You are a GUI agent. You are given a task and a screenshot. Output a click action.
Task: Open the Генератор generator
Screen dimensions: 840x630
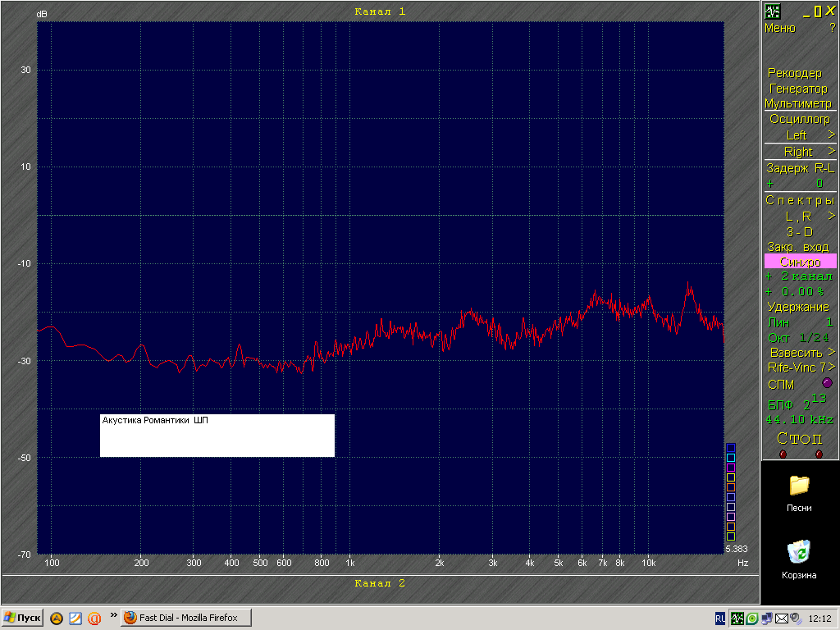[798, 89]
